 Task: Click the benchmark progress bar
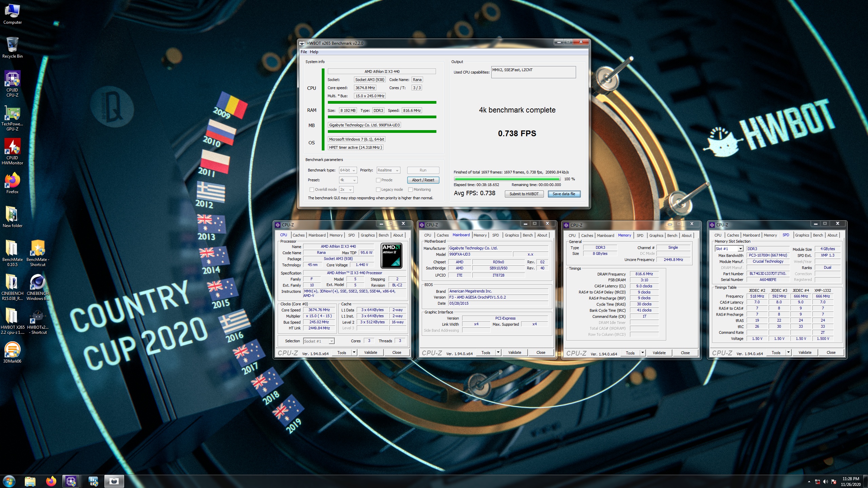tap(507, 179)
